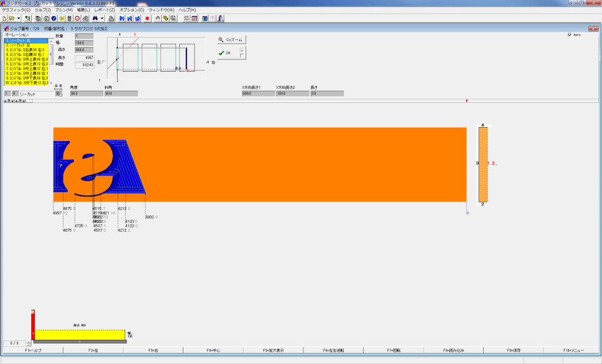Toggle the lower small checkbox inside OK button

click(242, 56)
